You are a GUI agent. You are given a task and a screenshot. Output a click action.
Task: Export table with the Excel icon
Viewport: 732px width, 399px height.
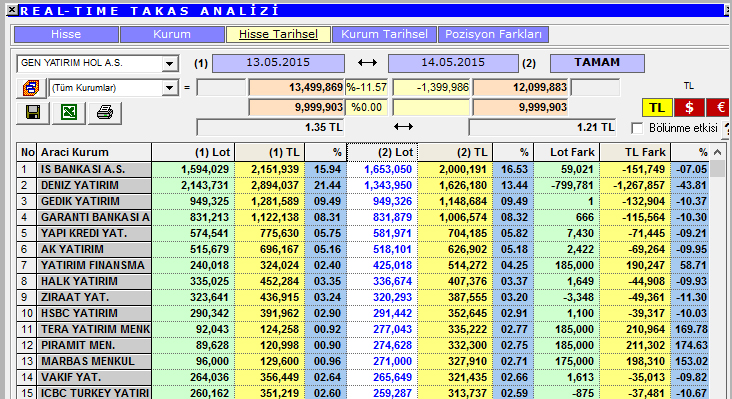[x=69, y=112]
